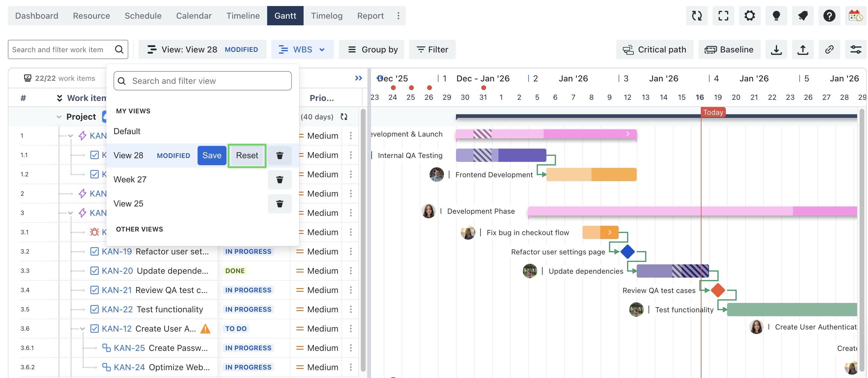
Task: Click the sync refresh icon in top toolbar
Action: pyautogui.click(x=697, y=15)
